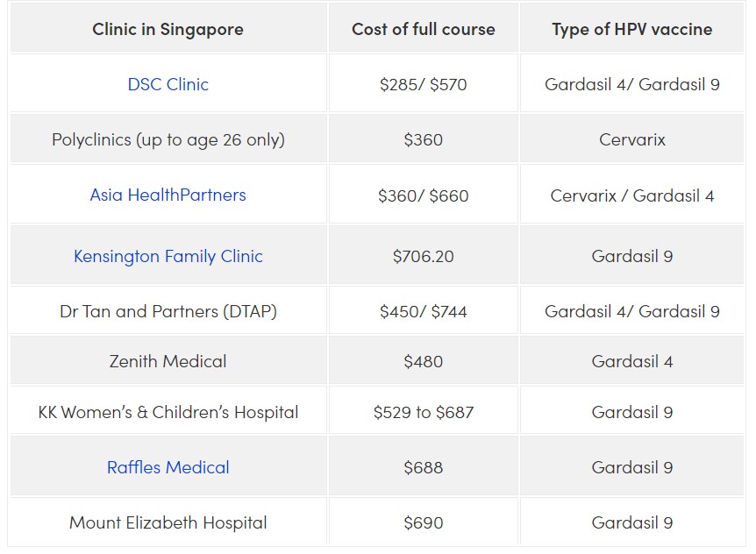Click the KK Women's & Children's Hospital cell
The height and width of the screenshot is (554, 756).
pyautogui.click(x=168, y=412)
